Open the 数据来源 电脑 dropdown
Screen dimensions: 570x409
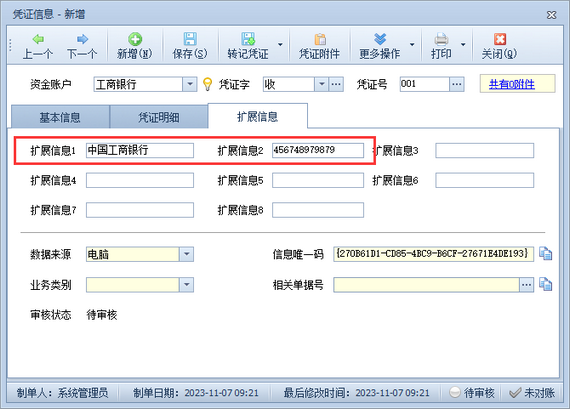186,254
